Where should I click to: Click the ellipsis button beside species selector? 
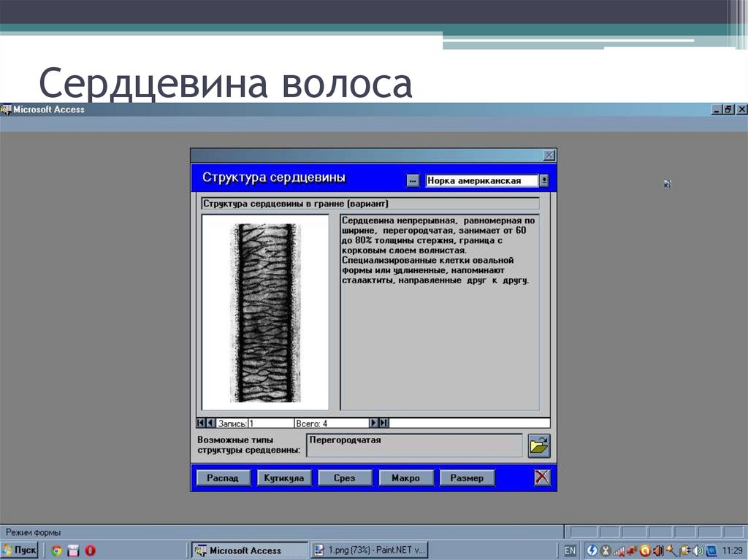(414, 179)
